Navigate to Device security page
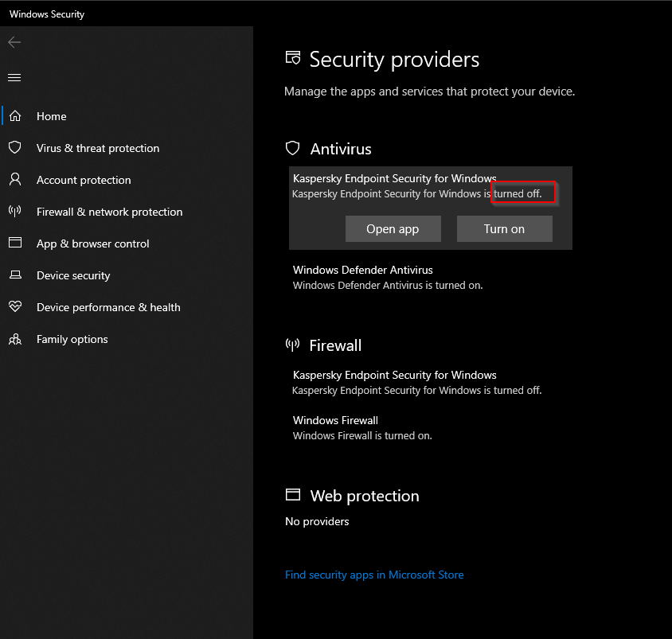This screenshot has height=639, width=672. tap(73, 275)
